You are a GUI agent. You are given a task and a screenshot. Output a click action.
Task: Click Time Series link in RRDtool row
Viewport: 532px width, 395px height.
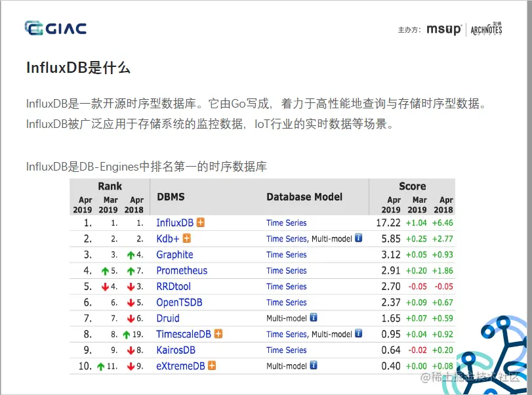(x=287, y=287)
